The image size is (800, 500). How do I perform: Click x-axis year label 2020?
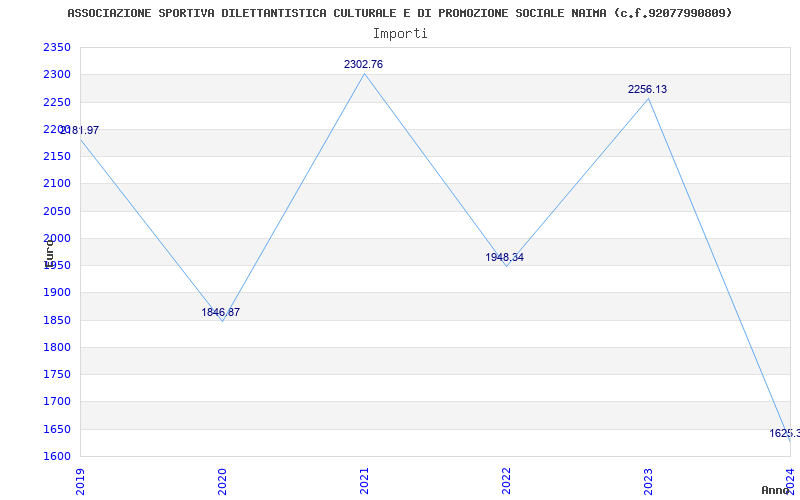[x=222, y=481]
